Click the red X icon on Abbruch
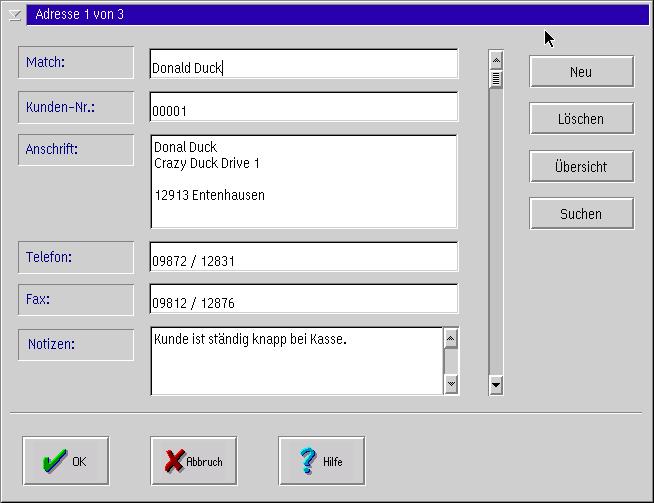Image resolution: width=654 pixels, height=503 pixels. click(x=174, y=461)
